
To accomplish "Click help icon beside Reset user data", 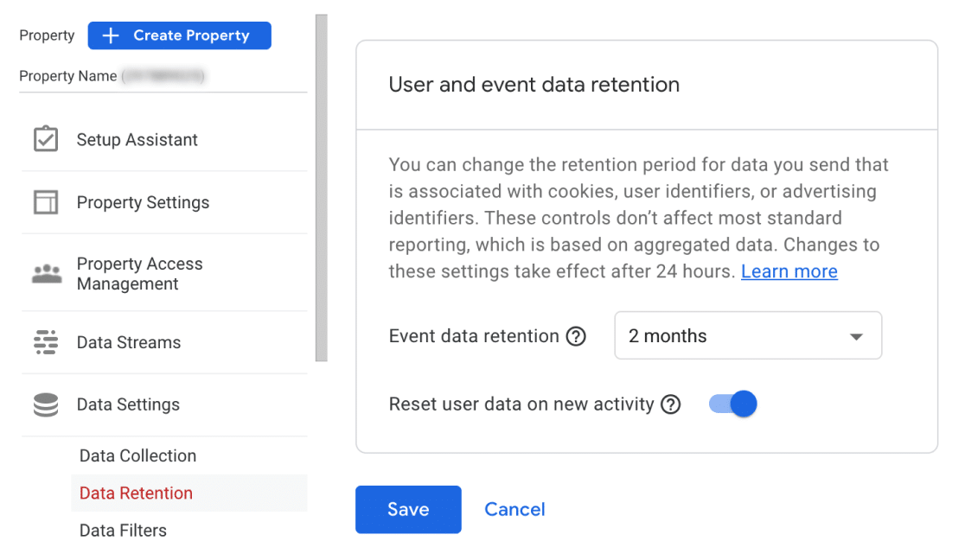I will [x=670, y=404].
